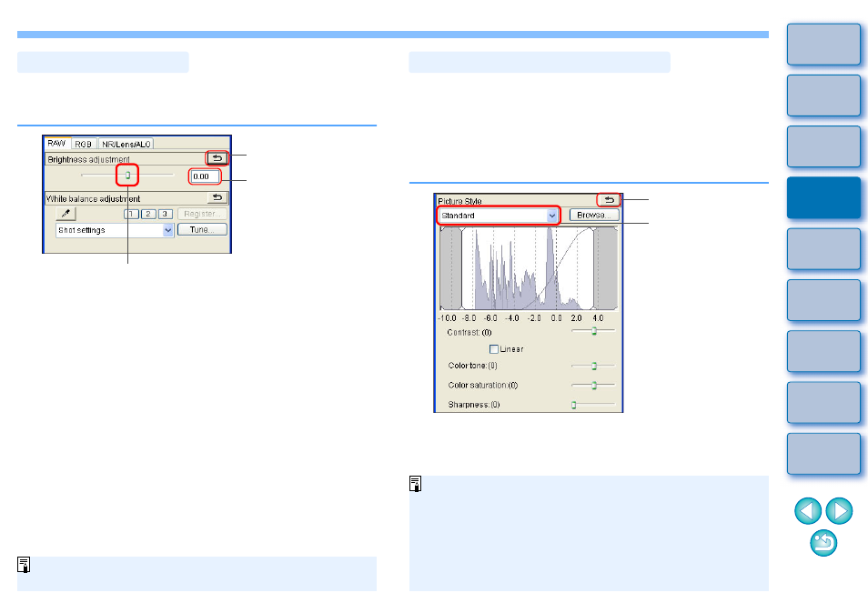Image resolution: width=868 pixels, height=613 pixels.
Task: Click the right gray highlight region of histogram
Action: pos(606,268)
